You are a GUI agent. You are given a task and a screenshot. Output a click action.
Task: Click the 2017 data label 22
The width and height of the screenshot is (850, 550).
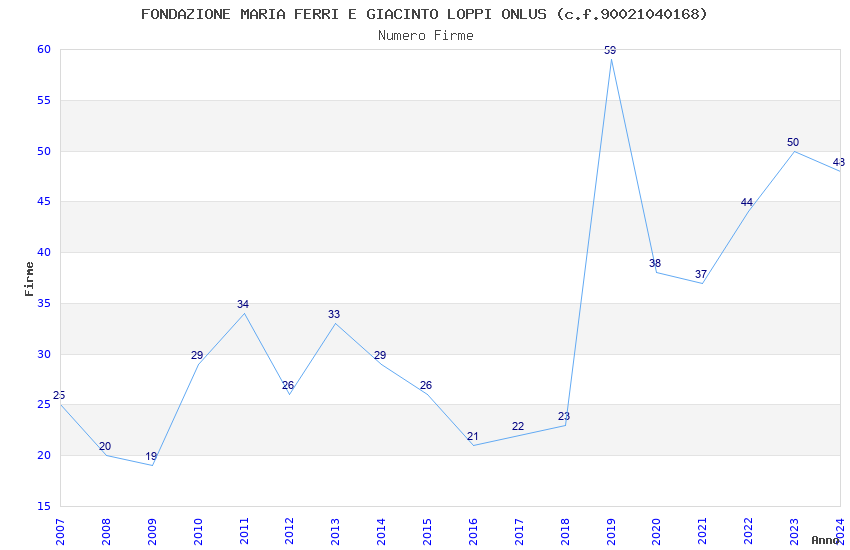(x=518, y=427)
